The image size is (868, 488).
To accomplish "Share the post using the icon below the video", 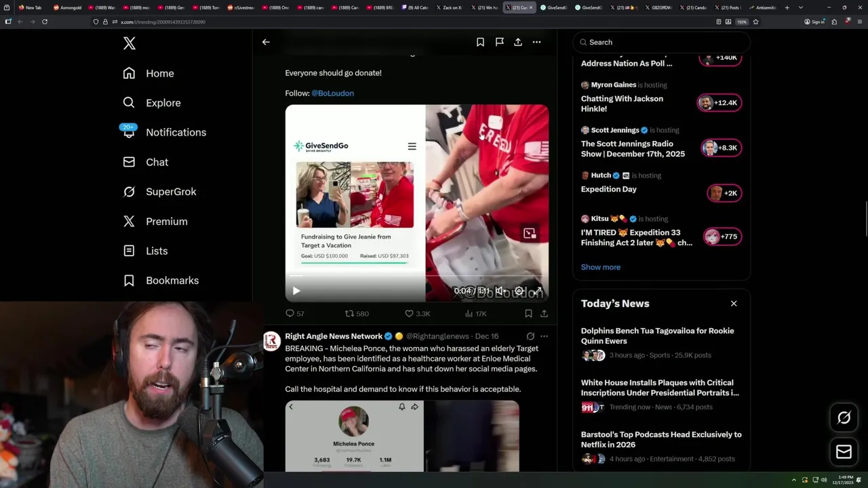I will [x=544, y=314].
